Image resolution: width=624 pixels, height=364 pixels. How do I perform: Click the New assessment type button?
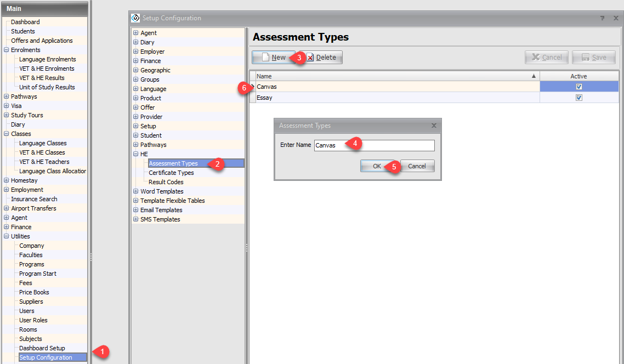(273, 58)
